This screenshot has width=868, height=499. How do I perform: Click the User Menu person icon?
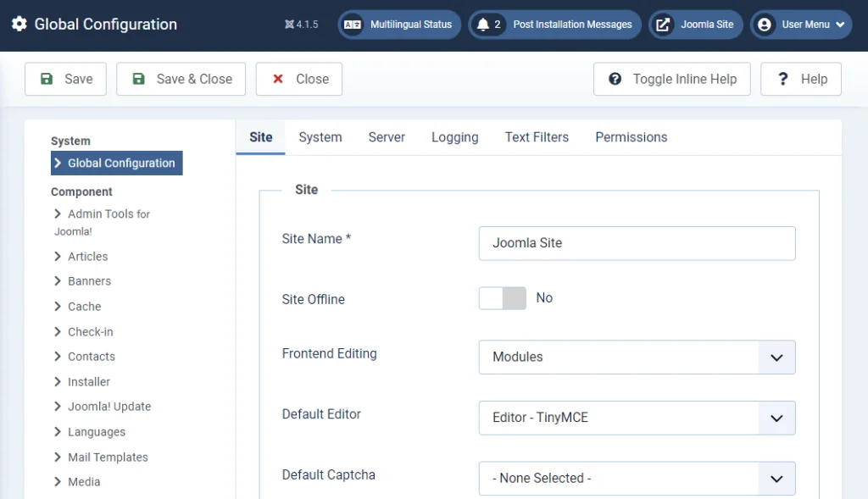pyautogui.click(x=765, y=25)
